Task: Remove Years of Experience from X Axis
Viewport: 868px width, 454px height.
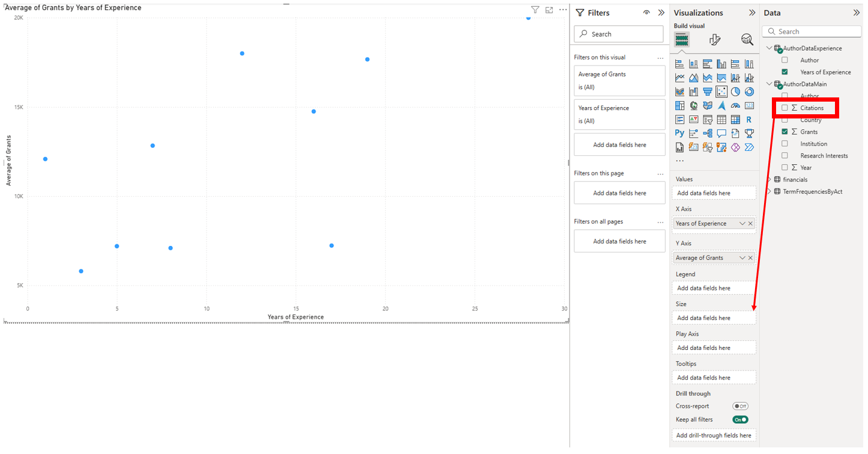Action: [750, 224]
